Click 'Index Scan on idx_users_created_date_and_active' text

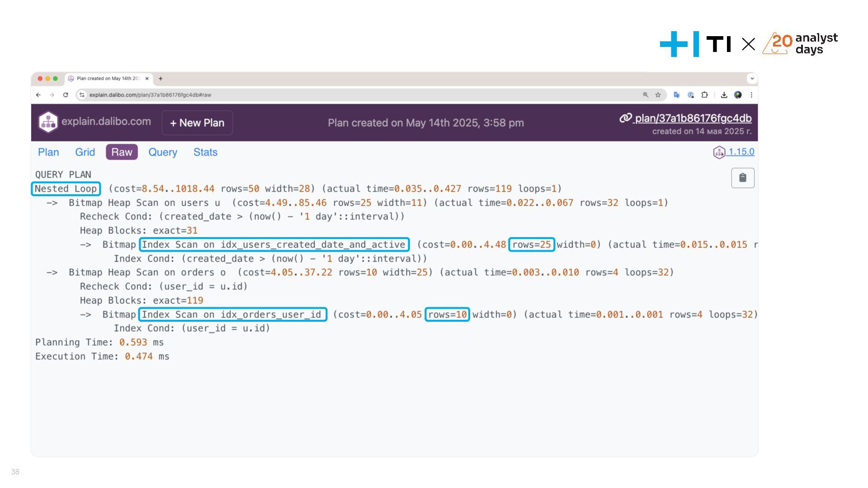(x=274, y=244)
